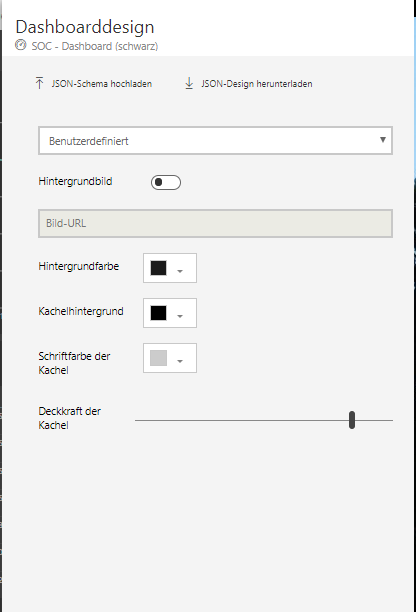The image size is (416, 612).
Task: Expand the Kachelhintergrund picker arrow
Action: [180, 316]
